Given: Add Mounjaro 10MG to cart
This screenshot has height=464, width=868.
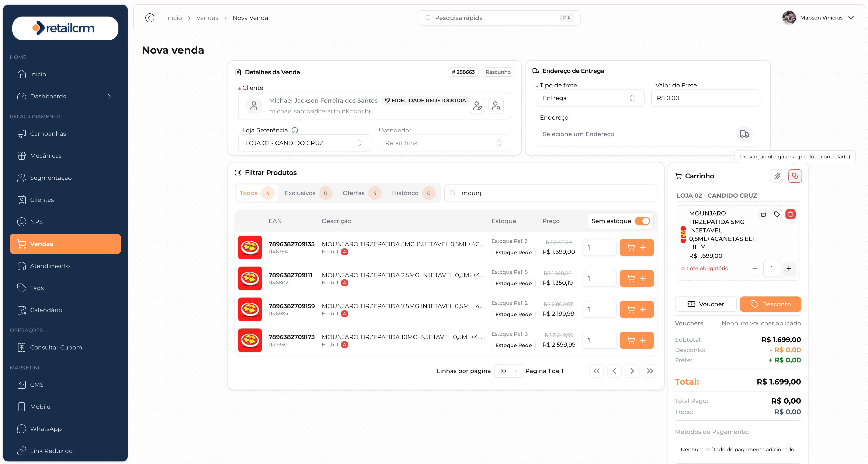Looking at the screenshot, I should [636, 340].
